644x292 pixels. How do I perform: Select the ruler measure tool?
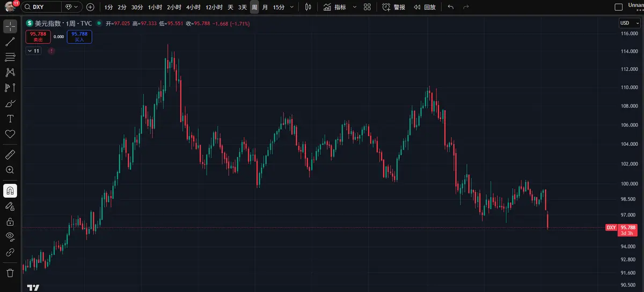[x=10, y=154]
